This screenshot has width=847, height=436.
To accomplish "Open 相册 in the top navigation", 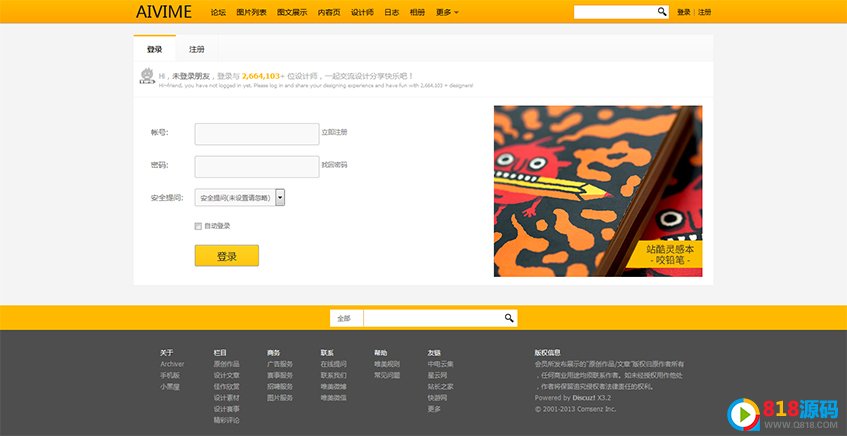I will pos(417,12).
